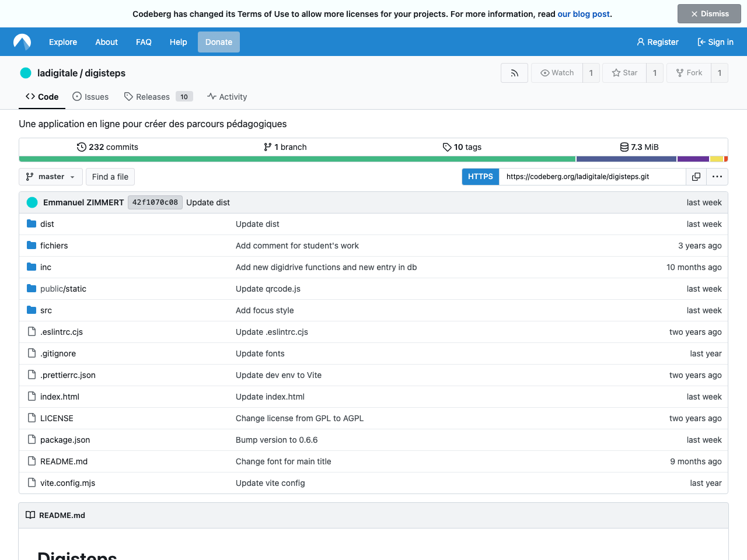Show the 10 releases list
Screen dimensions: 747x560
point(152,96)
